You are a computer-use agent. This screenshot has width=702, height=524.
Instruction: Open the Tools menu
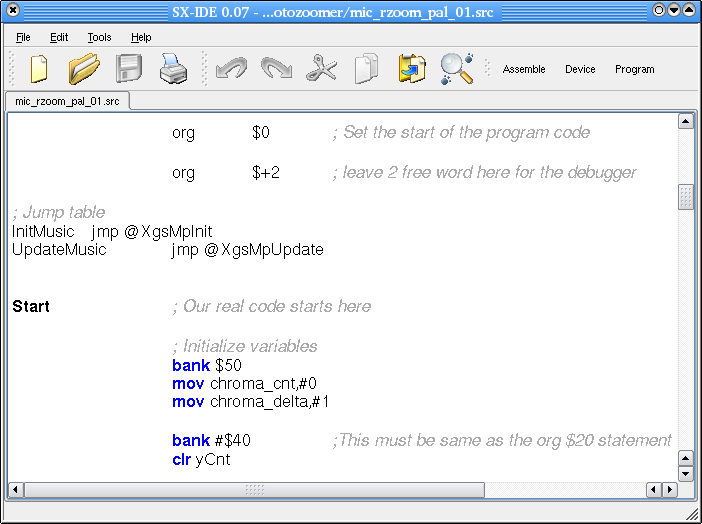(x=99, y=37)
